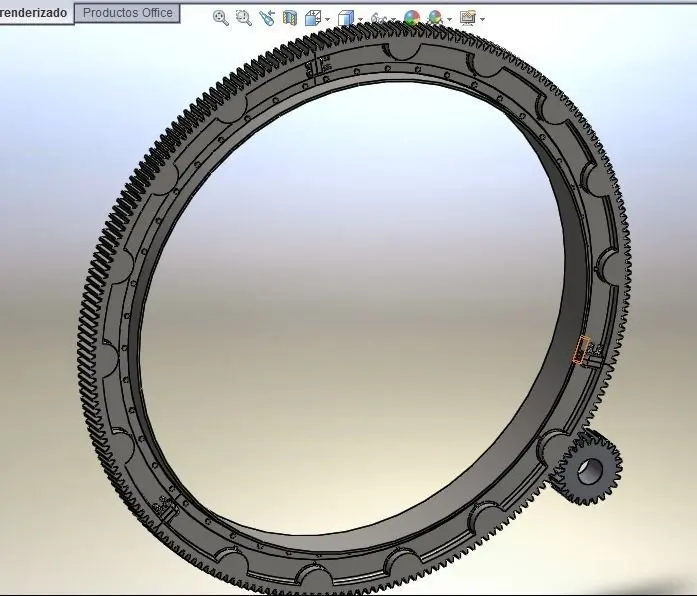Expand the View Orientation dropdown arrow
Screen dimensions: 697x596
328,19
